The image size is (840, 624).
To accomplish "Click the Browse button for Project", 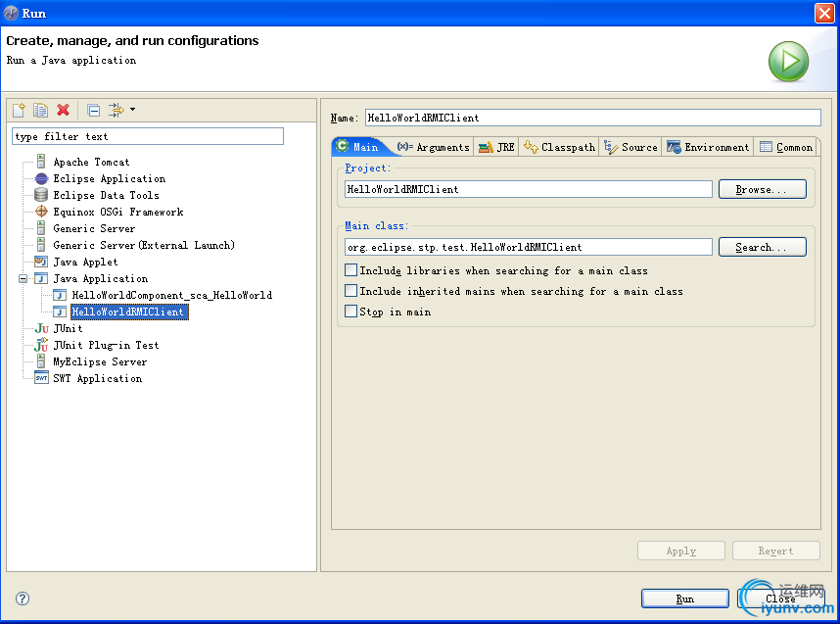I will point(762,189).
